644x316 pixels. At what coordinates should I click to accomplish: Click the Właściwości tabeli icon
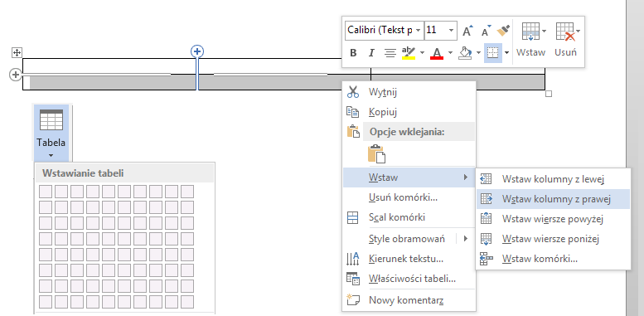[353, 279]
